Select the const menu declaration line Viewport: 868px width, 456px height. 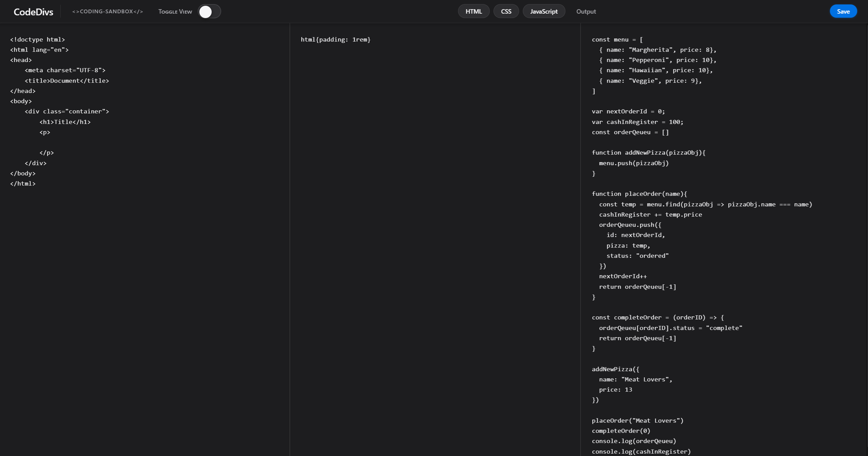click(616, 40)
